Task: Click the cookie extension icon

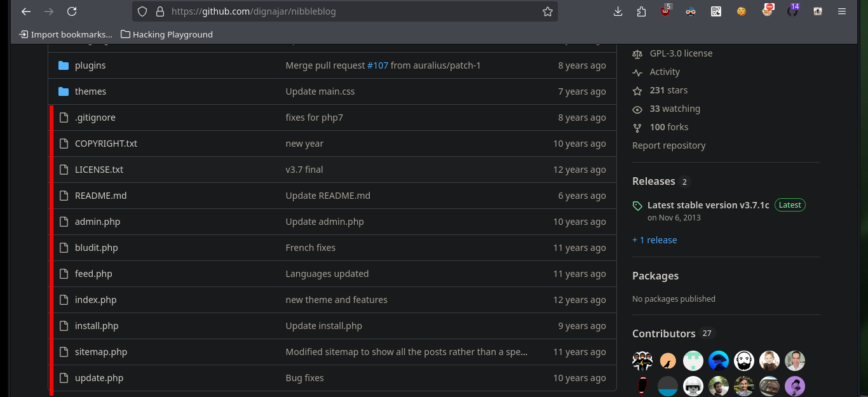Action: [742, 11]
